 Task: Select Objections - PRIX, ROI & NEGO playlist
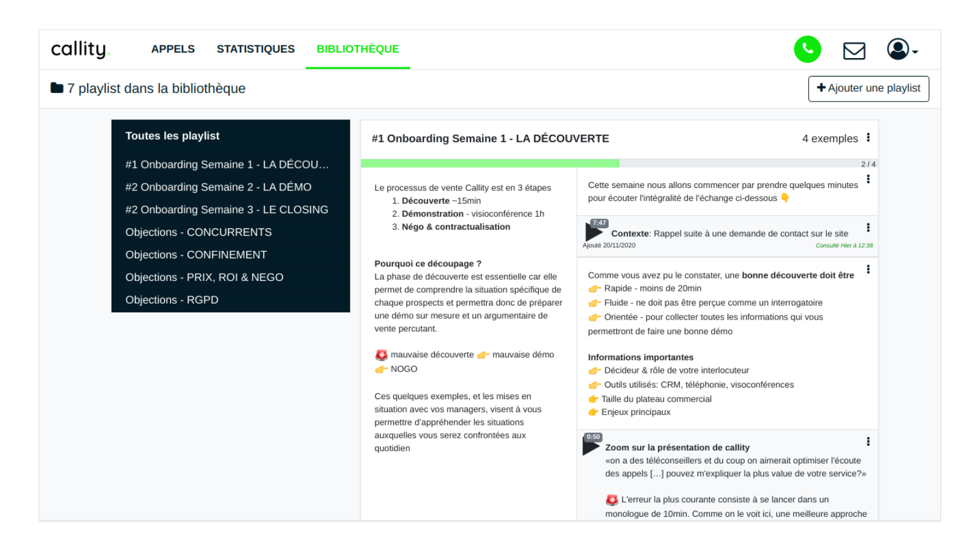(x=204, y=277)
